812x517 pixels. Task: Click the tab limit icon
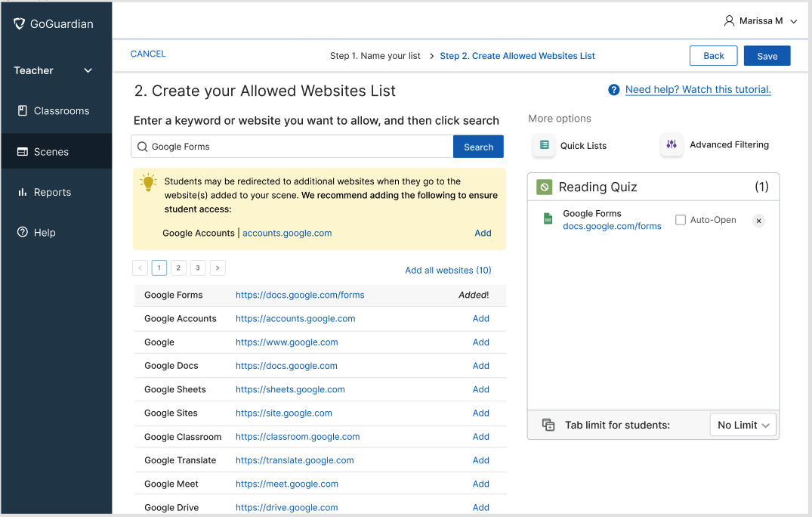coord(548,425)
